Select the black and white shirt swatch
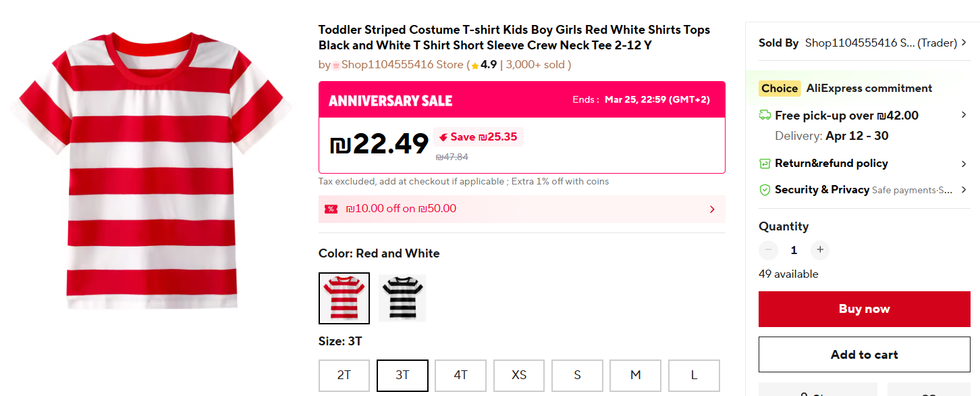Viewport: 980px width, 396px height. point(402,298)
